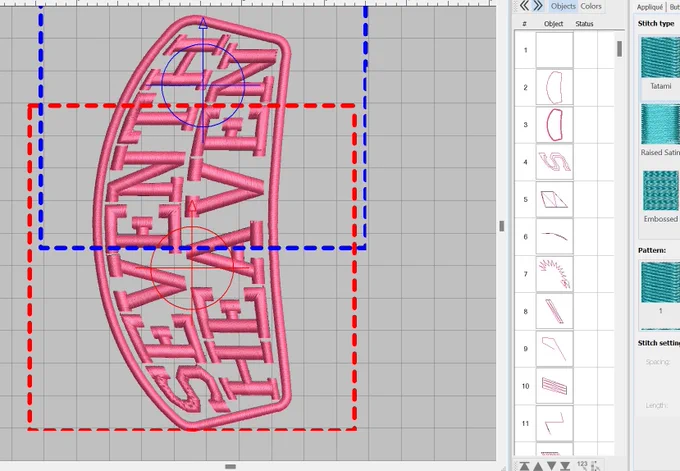The height and width of the screenshot is (471, 680).
Task: Select object 1 blank thumbnail
Action: point(554,50)
